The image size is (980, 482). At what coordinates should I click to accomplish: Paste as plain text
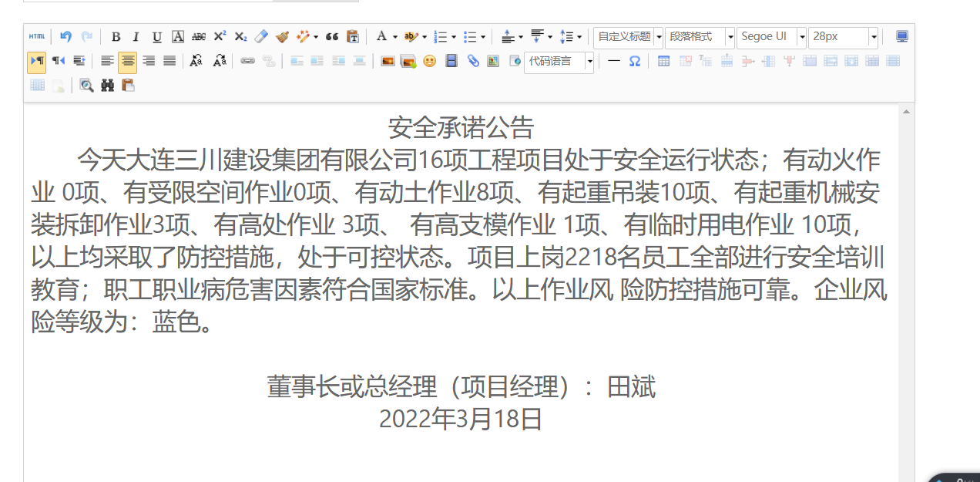point(353,36)
